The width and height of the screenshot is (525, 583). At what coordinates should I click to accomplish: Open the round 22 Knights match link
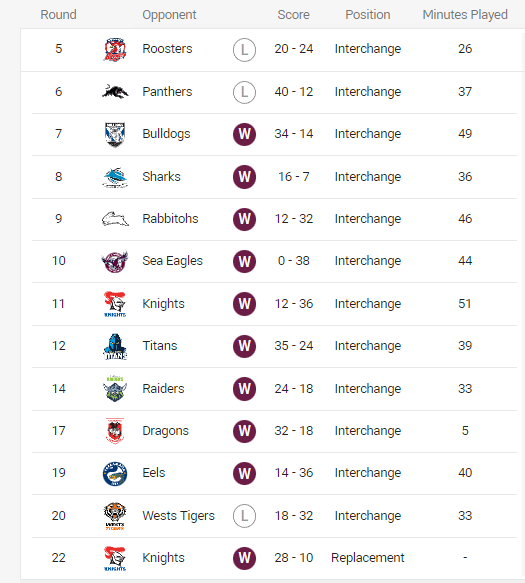(163, 558)
